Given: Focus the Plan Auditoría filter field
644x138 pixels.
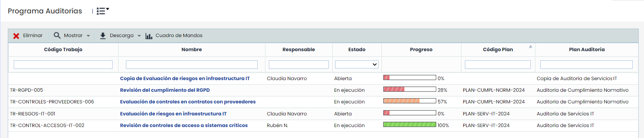Looking at the screenshot, I should (x=586, y=65).
